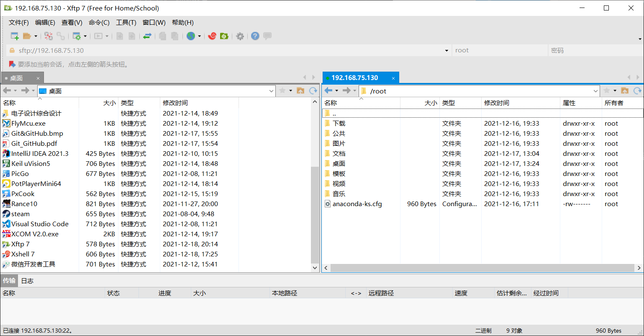
Task: Click the session properties window-gear icon
Action: click(77, 36)
